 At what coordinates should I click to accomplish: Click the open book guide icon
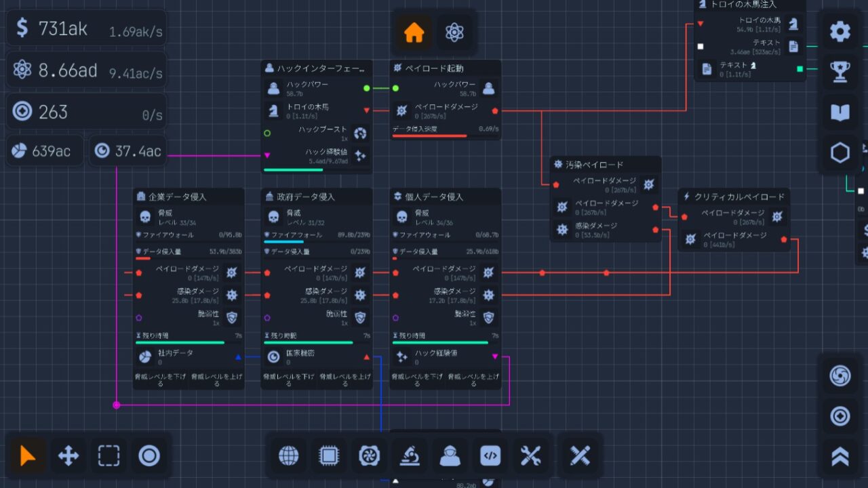(840, 113)
